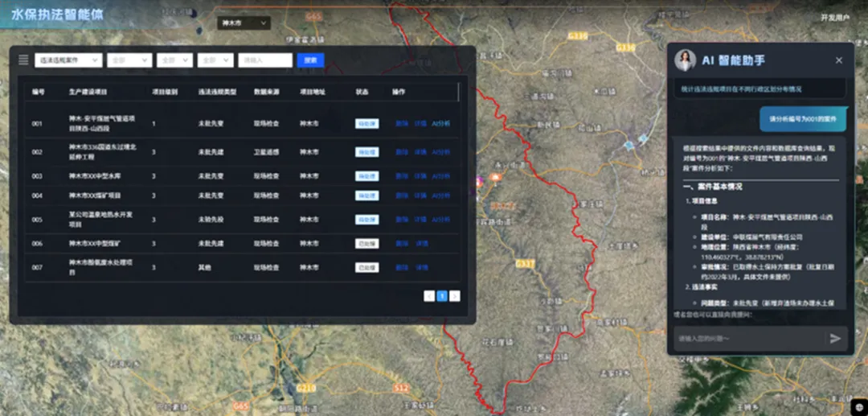Click the 请输入 search field in the filter bar
The image size is (868, 416).
(265, 60)
